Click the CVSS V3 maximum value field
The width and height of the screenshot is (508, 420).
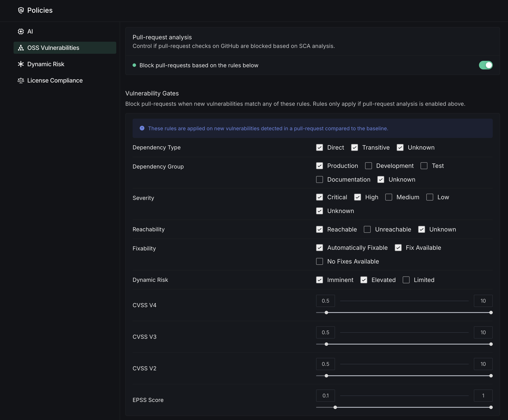[483, 333]
